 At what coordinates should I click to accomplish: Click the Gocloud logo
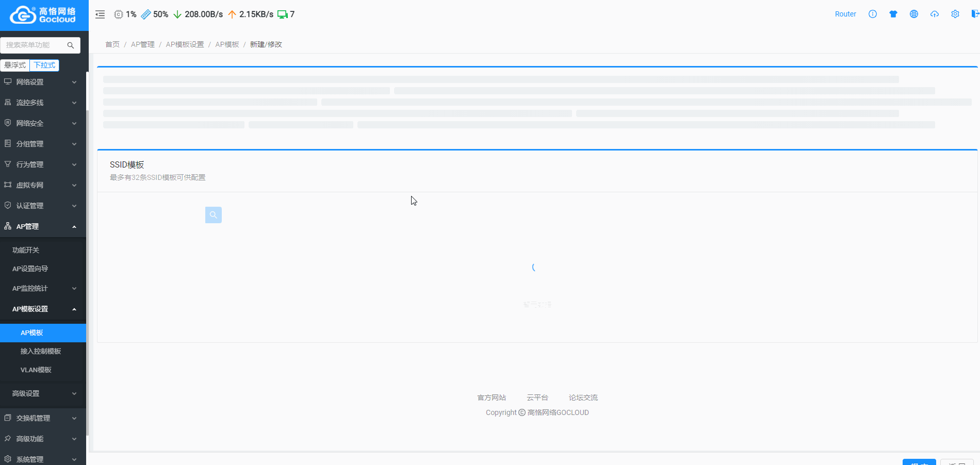tap(43, 15)
